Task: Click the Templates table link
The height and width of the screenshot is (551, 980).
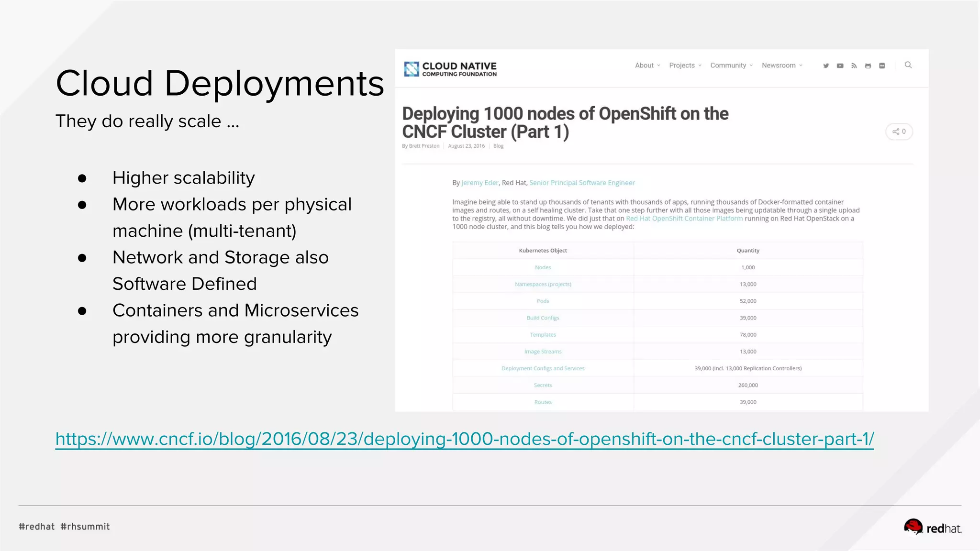Action: point(543,334)
